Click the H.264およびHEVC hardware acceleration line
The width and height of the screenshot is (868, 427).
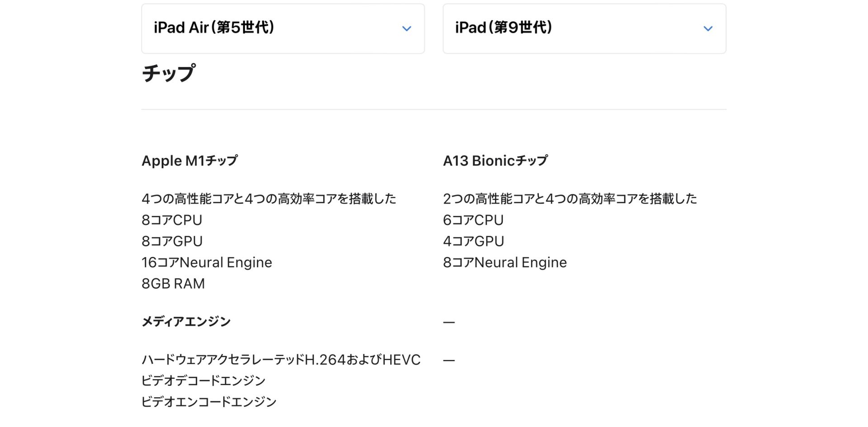click(281, 360)
